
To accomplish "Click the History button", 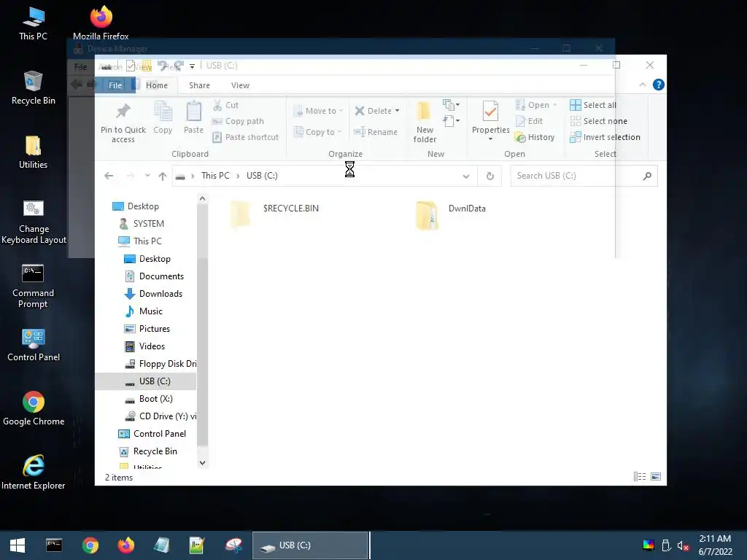I will click(x=535, y=137).
